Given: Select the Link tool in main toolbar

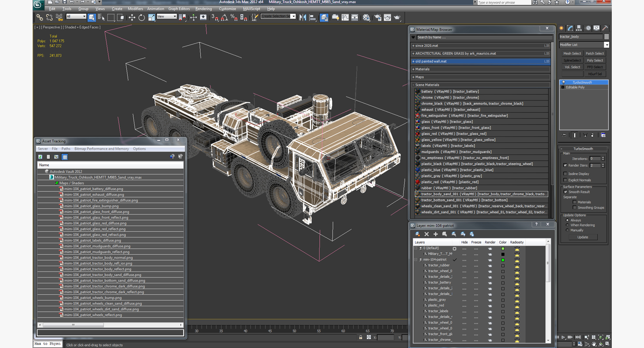Looking at the screenshot, I should click(40, 17).
